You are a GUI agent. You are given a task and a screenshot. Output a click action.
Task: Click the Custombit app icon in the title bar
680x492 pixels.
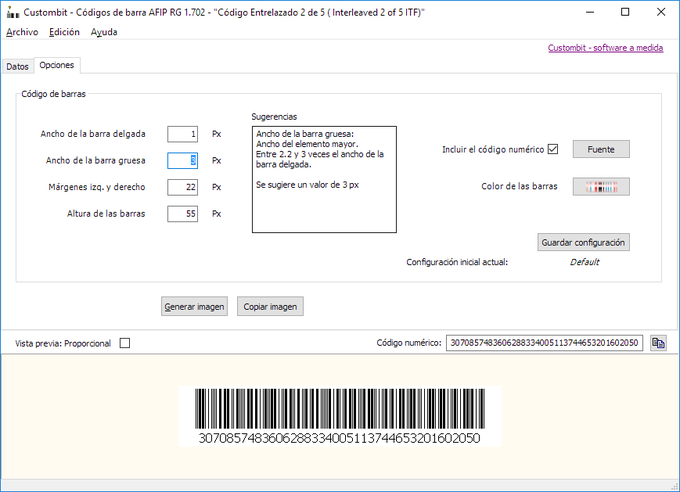click(13, 13)
